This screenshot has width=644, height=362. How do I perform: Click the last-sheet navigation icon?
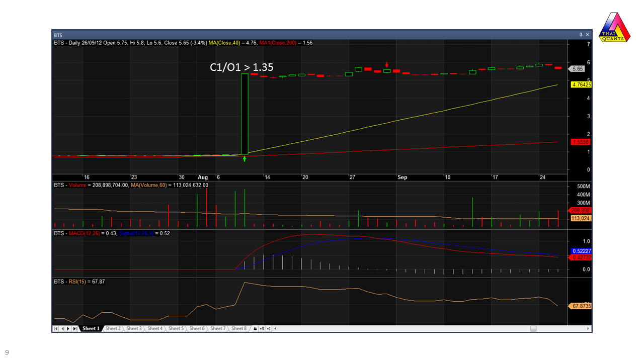coord(74,328)
